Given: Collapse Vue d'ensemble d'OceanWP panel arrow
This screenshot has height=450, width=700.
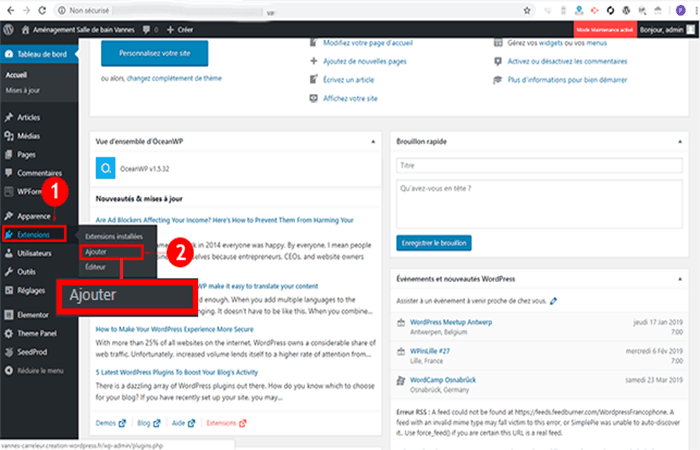Looking at the screenshot, I should point(373,142).
